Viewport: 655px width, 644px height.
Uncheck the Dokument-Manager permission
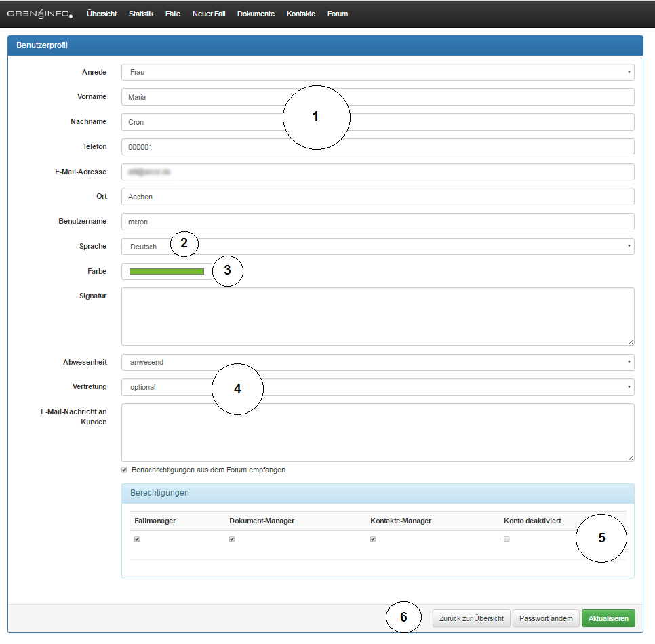click(x=232, y=540)
